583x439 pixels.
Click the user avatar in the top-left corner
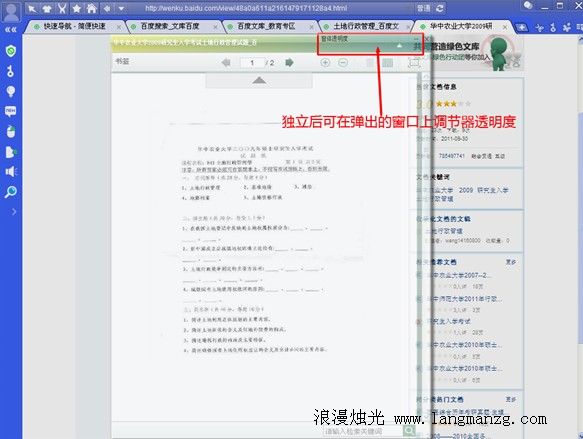click(x=11, y=11)
